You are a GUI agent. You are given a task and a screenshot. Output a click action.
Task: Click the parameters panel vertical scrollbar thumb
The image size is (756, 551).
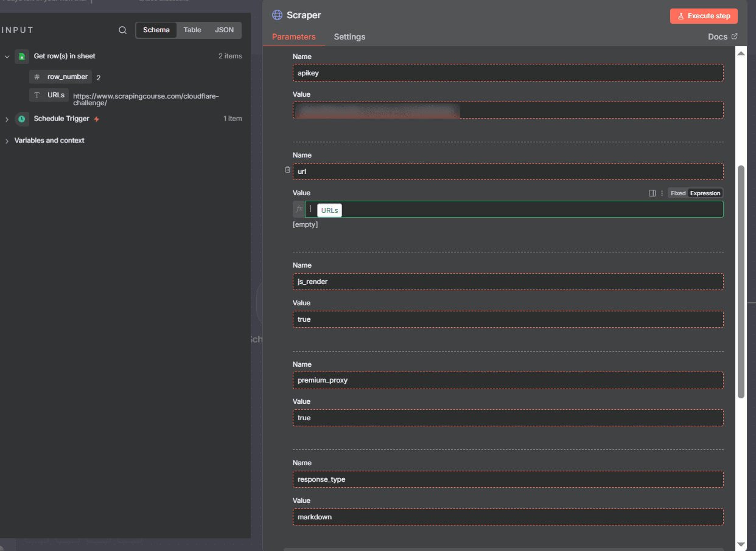(741, 282)
